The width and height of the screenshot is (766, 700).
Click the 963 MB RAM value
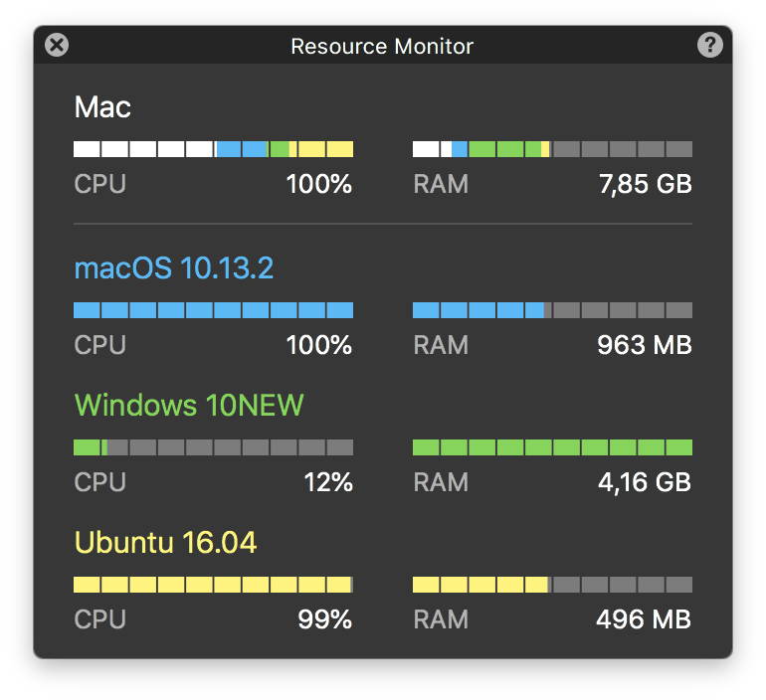645,345
